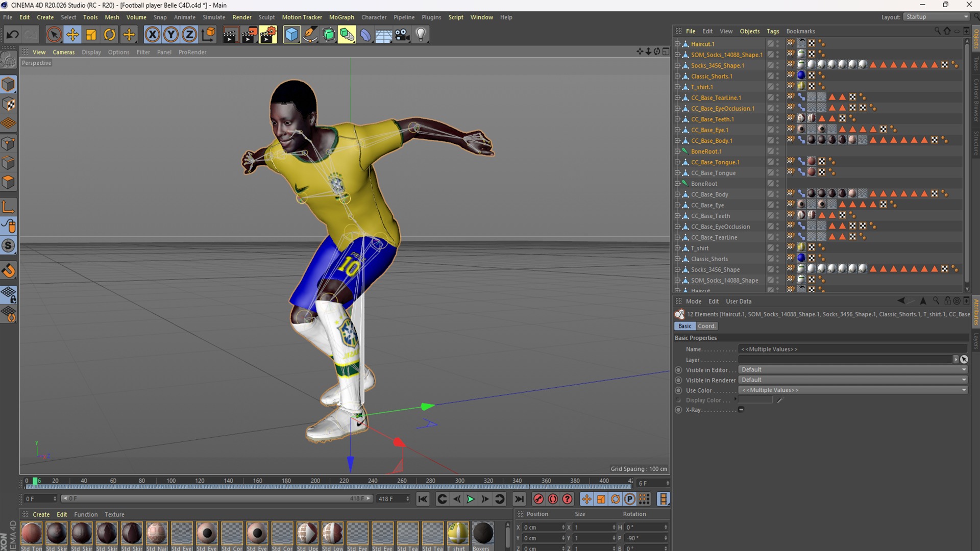Select the Live Selection tool

point(54,35)
